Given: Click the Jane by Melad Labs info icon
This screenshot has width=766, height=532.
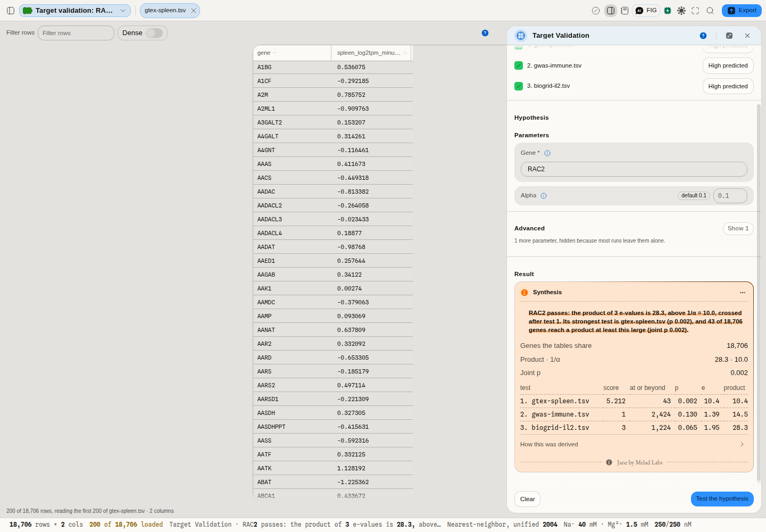Looking at the screenshot, I should [x=609, y=462].
